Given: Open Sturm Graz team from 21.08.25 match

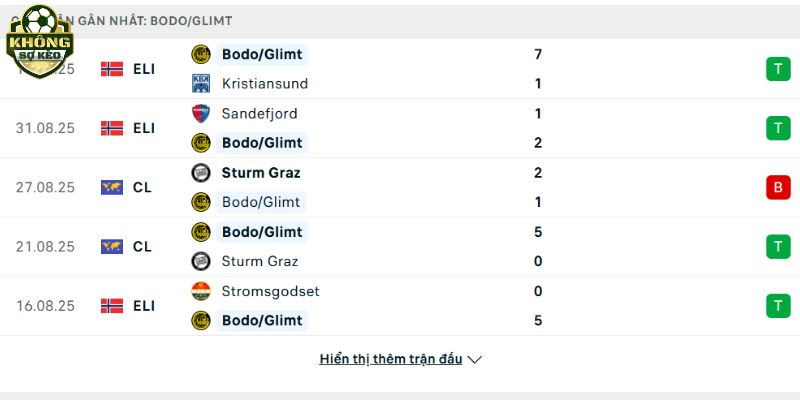Looking at the screenshot, I should [260, 261].
